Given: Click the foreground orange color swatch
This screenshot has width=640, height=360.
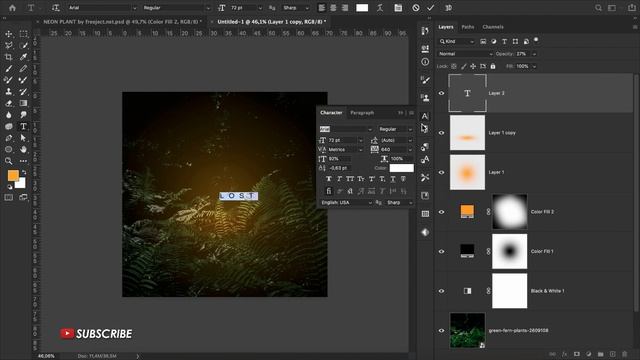Looking at the screenshot, I should tap(13, 176).
